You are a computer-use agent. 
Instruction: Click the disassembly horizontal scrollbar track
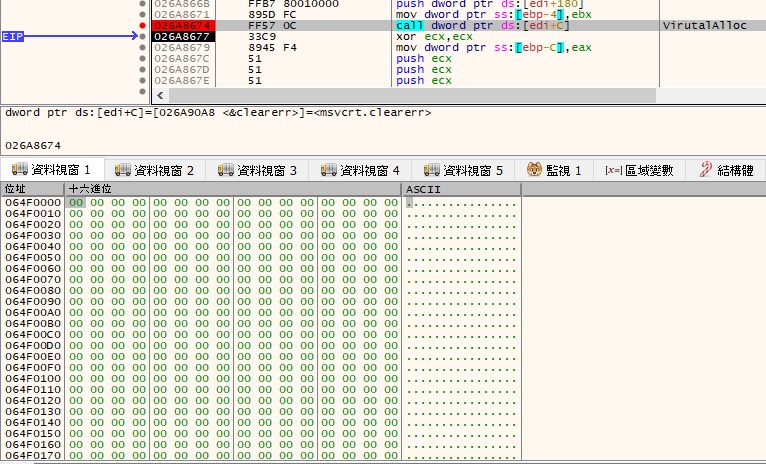(x=710, y=95)
